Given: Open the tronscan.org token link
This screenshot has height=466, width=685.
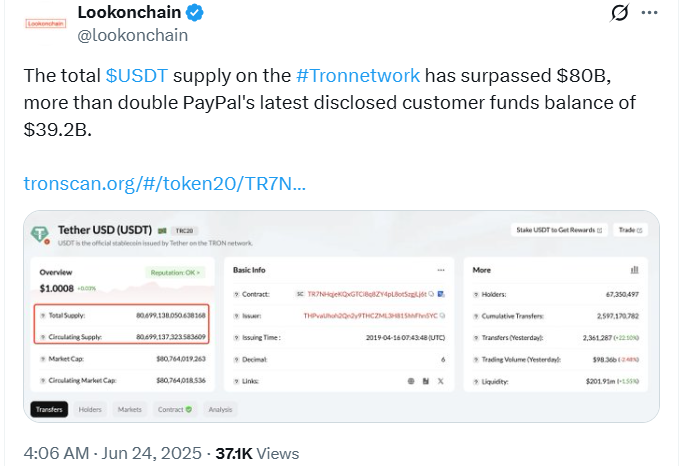Looking at the screenshot, I should point(164,184).
